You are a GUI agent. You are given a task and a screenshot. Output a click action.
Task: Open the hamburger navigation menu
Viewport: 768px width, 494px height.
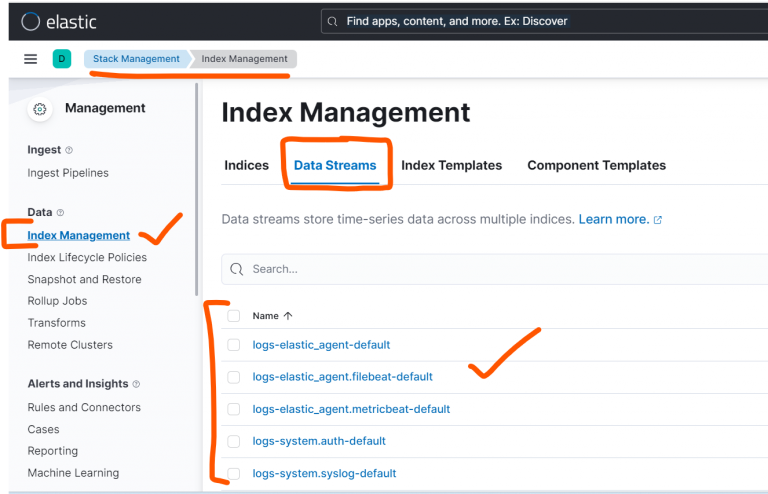[30, 59]
